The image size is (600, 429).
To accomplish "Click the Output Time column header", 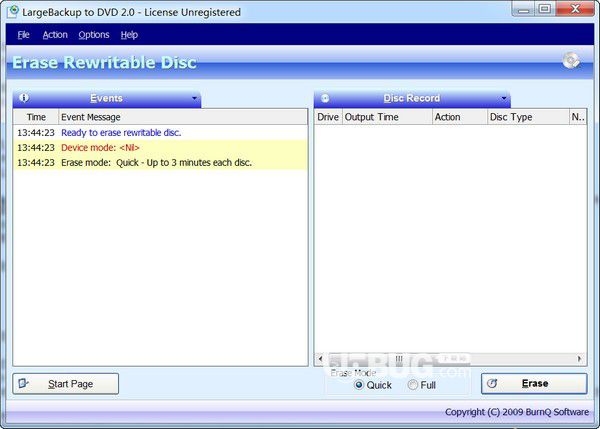I will point(387,117).
